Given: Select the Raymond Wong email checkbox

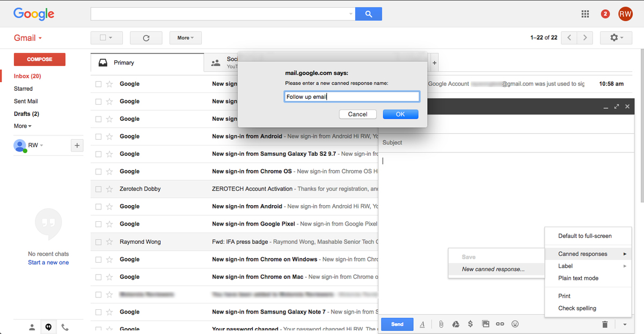Looking at the screenshot, I should click(98, 242).
